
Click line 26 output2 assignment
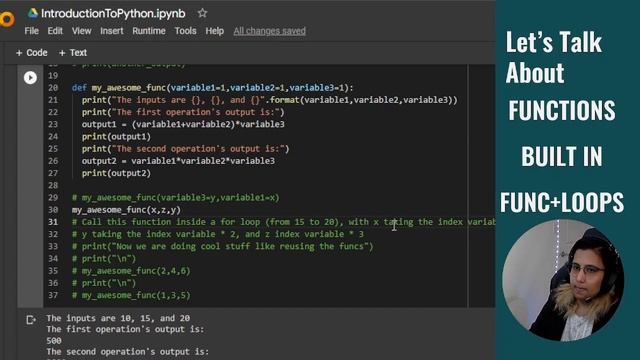point(178,161)
